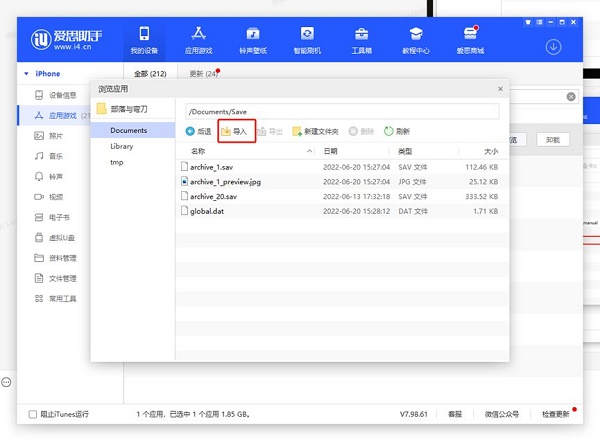Open 资料管理 in the sidebar

click(55, 258)
